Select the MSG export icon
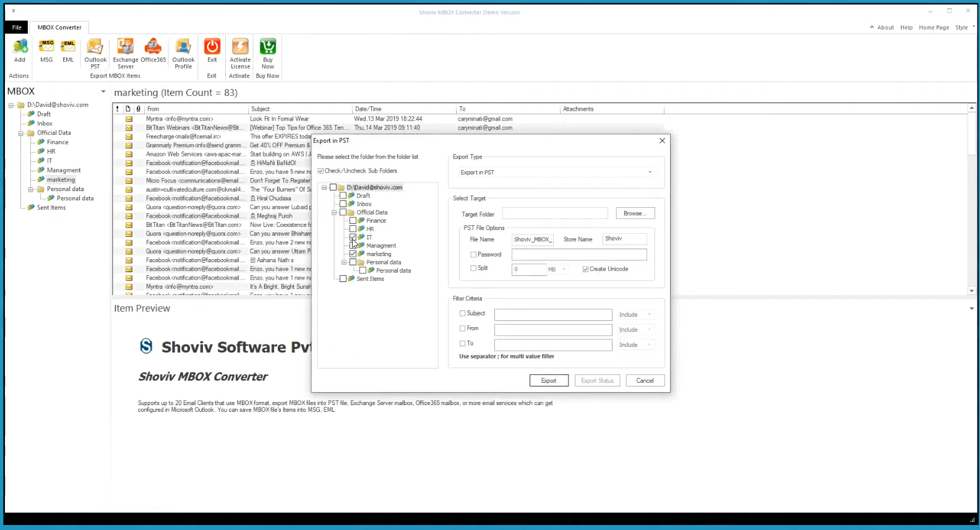Image resolution: width=980 pixels, height=530 pixels. [46, 47]
